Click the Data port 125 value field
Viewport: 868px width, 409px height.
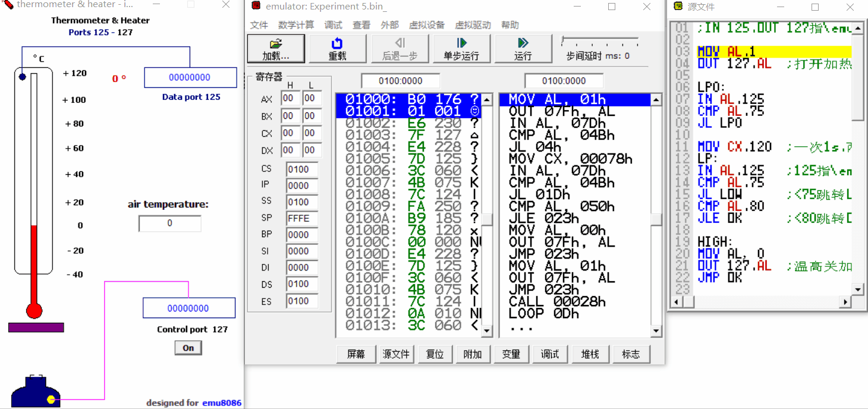pos(190,77)
